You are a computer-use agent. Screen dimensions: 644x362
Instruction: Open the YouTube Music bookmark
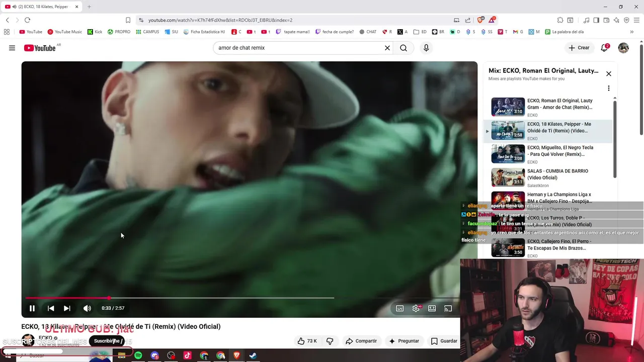[x=65, y=32]
